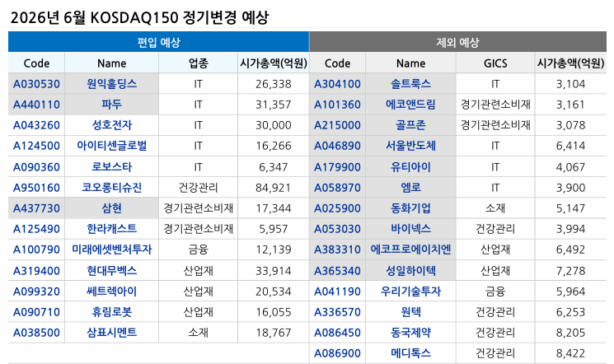This screenshot has height=364, width=614.
Task: Click the 골프존 stock link
Action: (410, 125)
